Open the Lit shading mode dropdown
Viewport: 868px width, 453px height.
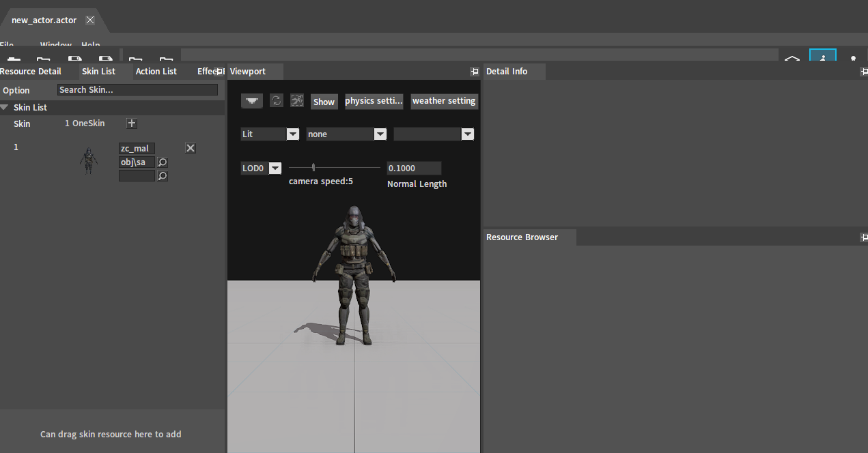point(292,134)
